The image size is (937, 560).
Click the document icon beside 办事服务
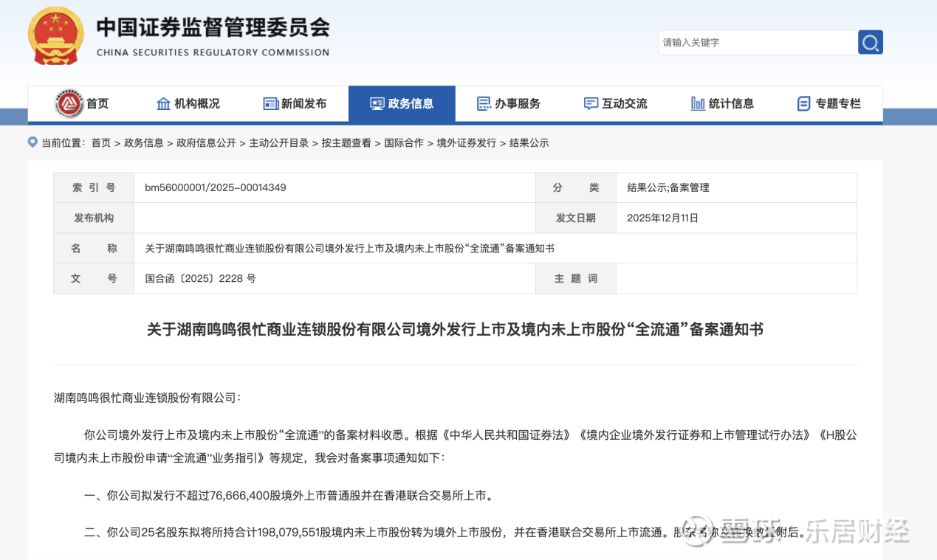click(x=484, y=103)
